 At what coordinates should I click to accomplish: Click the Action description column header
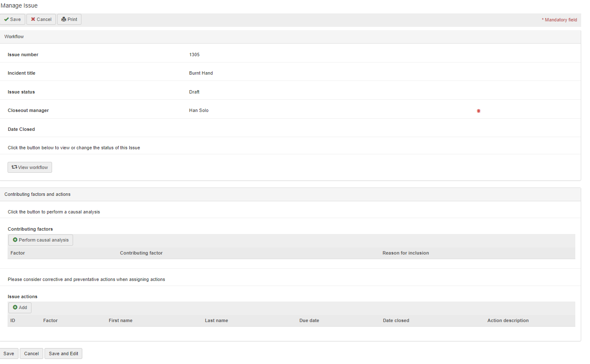[x=508, y=321]
